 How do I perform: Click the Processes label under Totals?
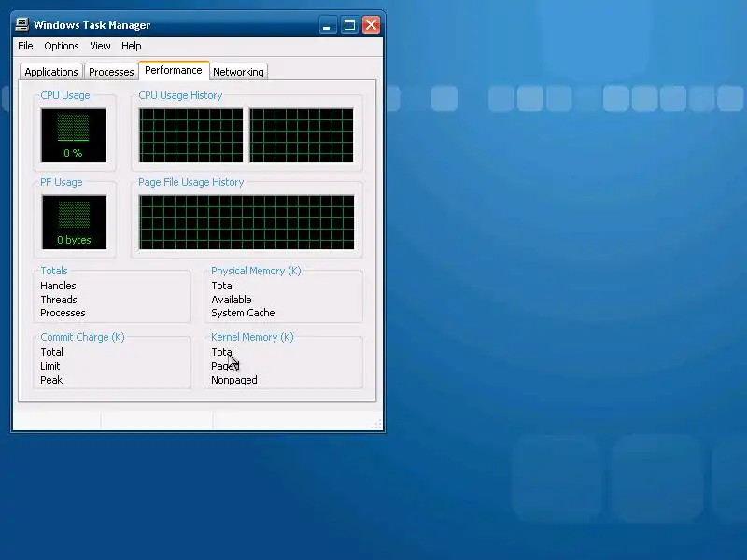tap(63, 313)
